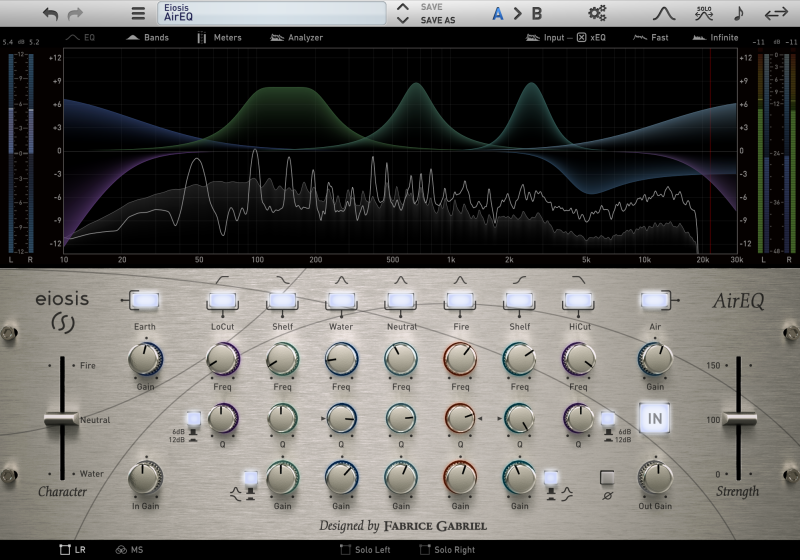Toggle the Fire band enable button
The width and height of the screenshot is (800, 560).
460,299
